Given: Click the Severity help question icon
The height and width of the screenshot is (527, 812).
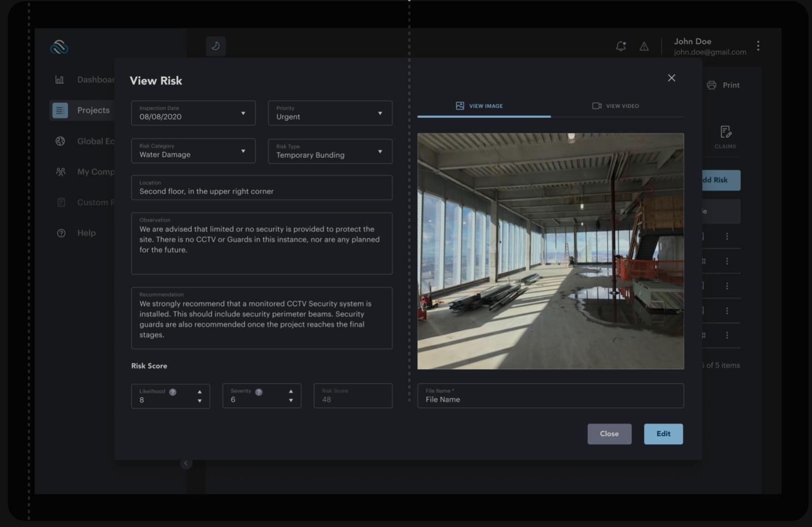Looking at the screenshot, I should click(x=259, y=392).
